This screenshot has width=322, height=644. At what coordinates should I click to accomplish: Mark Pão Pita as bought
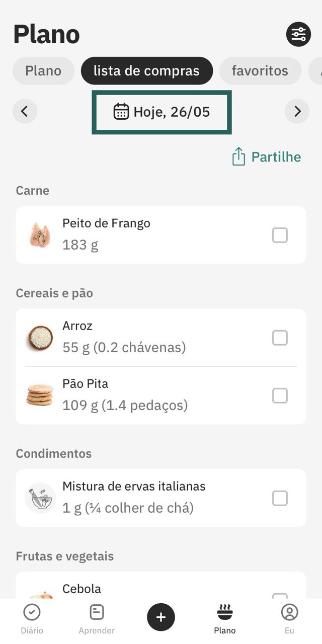[280, 395]
